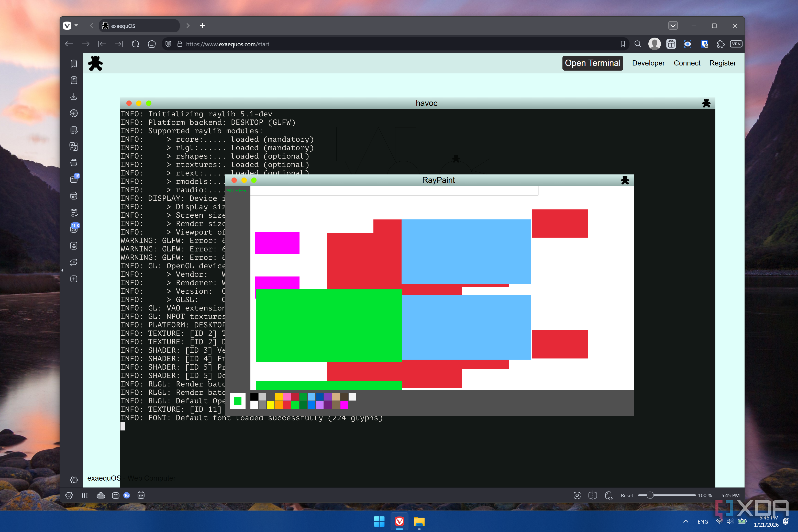Toggle the VPN button in the toolbar
The width and height of the screenshot is (798, 532).
(x=736, y=44)
